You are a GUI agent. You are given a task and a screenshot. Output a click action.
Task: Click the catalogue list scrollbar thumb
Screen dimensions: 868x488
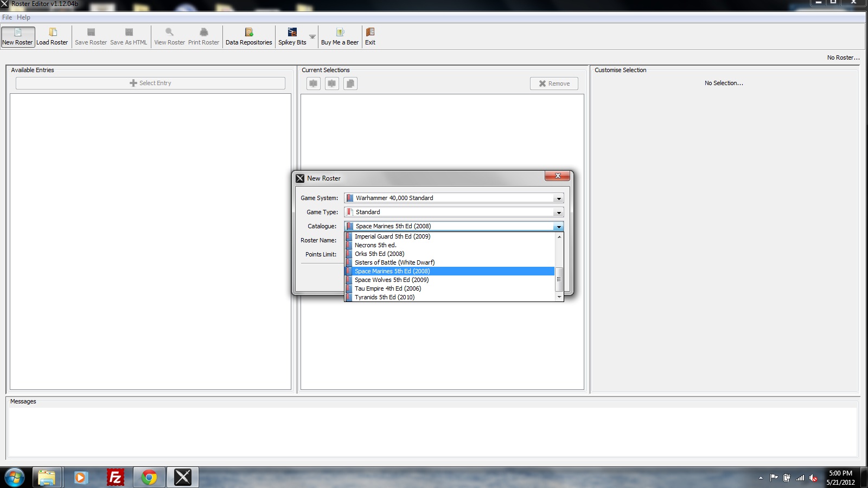559,279
